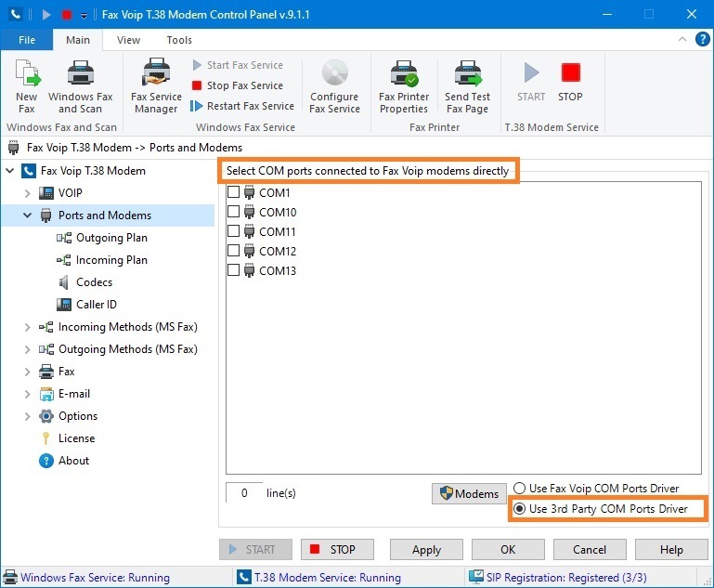The width and height of the screenshot is (714, 588).
Task: Click bottom START button
Action: click(x=255, y=550)
